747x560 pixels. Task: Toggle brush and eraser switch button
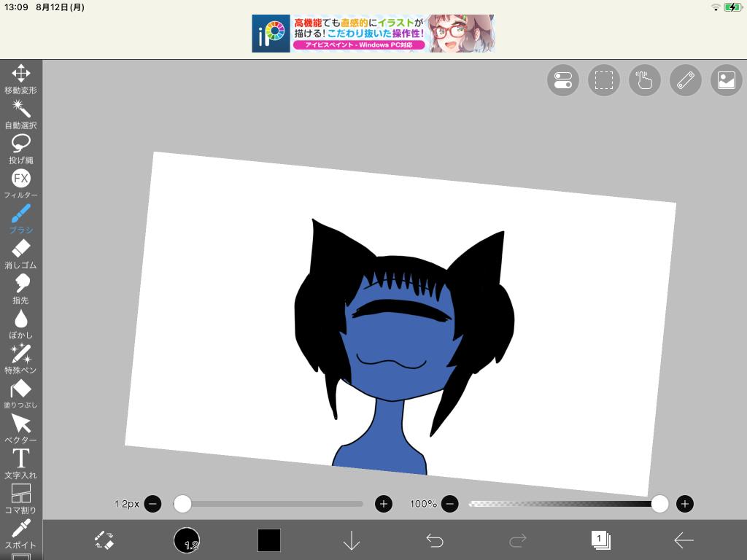tap(104, 540)
